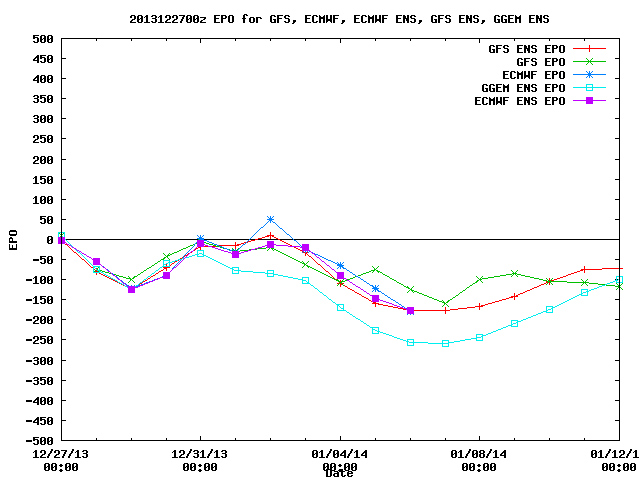This screenshot has height=480, width=640.
Task: Click the y-axis tick value -150
Action: [40, 300]
